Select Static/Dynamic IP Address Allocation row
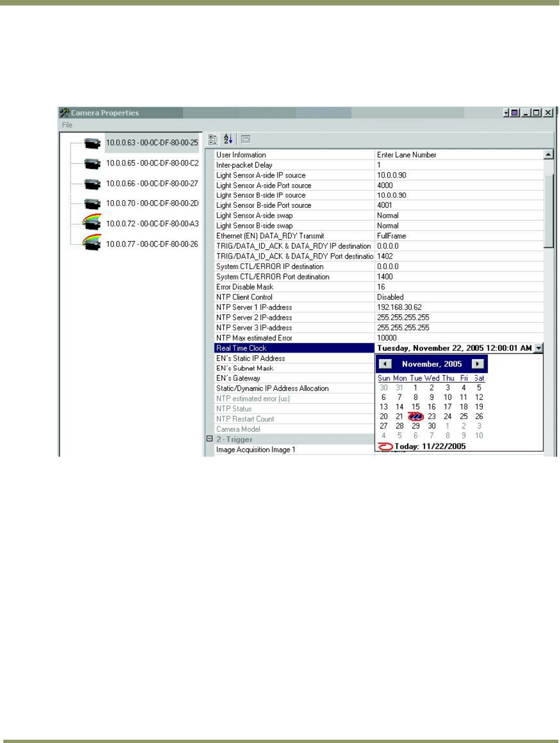This screenshot has width=560, height=743. pyautogui.click(x=294, y=389)
